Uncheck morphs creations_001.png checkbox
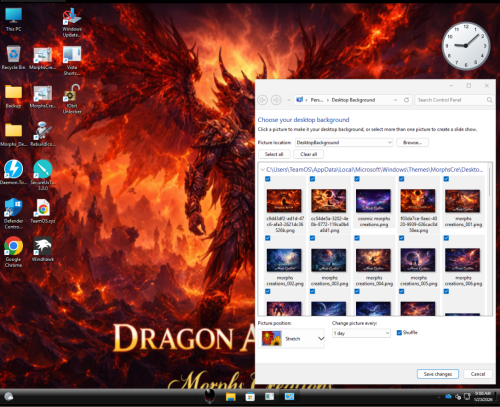500x407 pixels. pyautogui.click(x=446, y=179)
